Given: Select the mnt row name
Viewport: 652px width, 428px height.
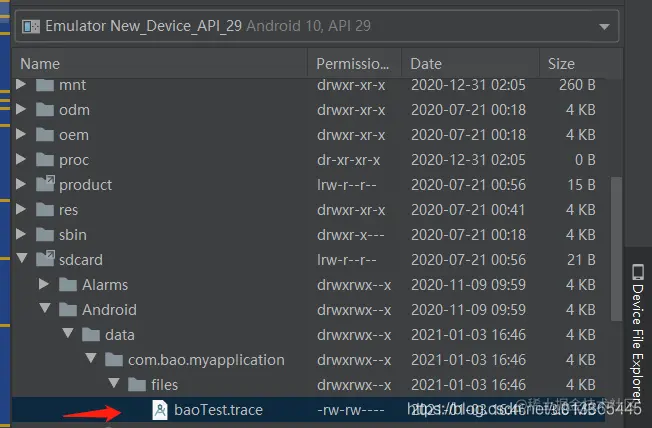Looking at the screenshot, I should [72, 85].
